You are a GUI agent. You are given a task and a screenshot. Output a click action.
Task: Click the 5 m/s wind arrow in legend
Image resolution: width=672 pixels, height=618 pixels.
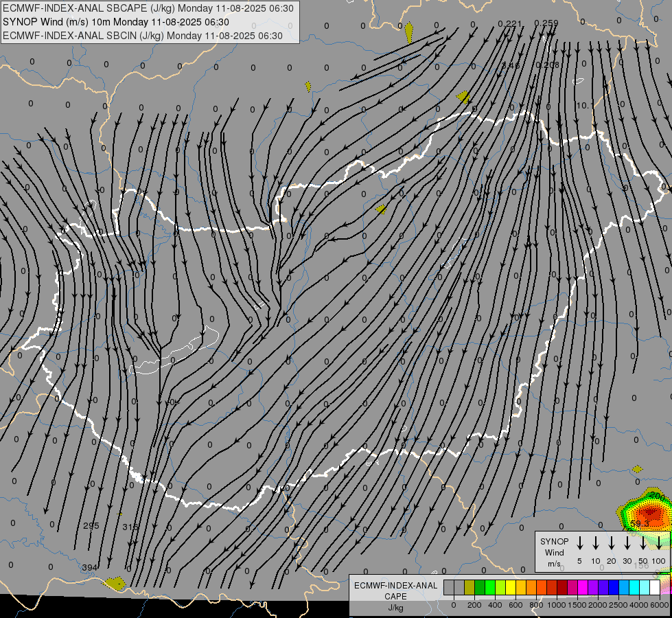pyautogui.click(x=579, y=543)
